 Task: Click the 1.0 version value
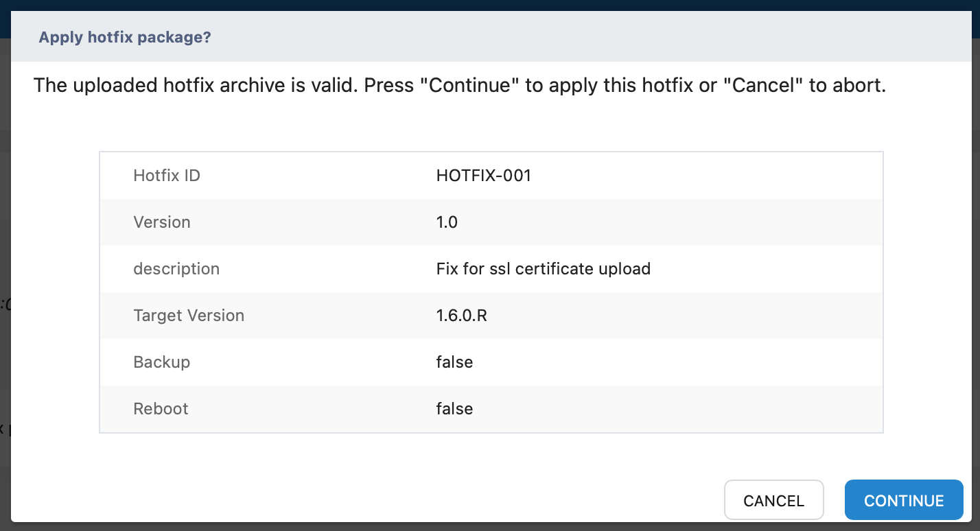(x=447, y=222)
